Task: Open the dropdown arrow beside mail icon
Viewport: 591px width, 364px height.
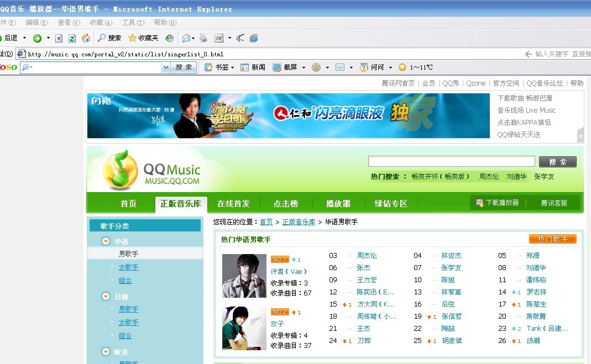Action: tap(193, 39)
